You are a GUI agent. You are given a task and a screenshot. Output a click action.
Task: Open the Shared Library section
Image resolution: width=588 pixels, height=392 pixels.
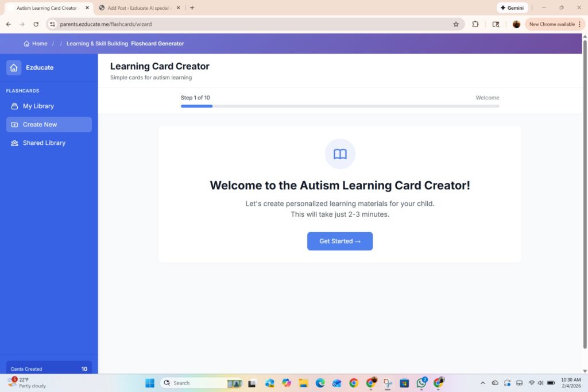[44, 143]
